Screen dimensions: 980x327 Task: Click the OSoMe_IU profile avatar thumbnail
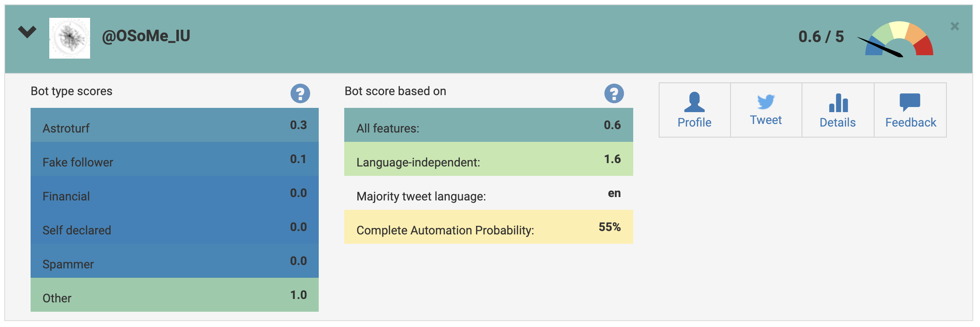coord(70,38)
